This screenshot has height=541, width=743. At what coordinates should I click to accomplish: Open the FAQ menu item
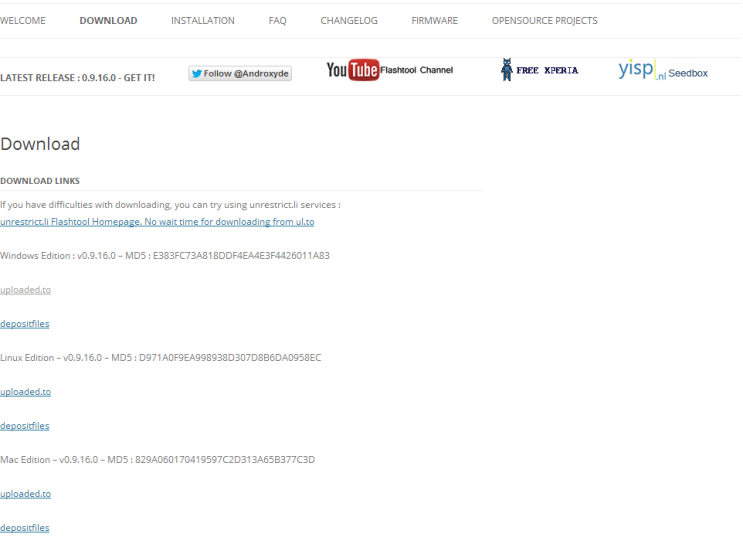278,21
